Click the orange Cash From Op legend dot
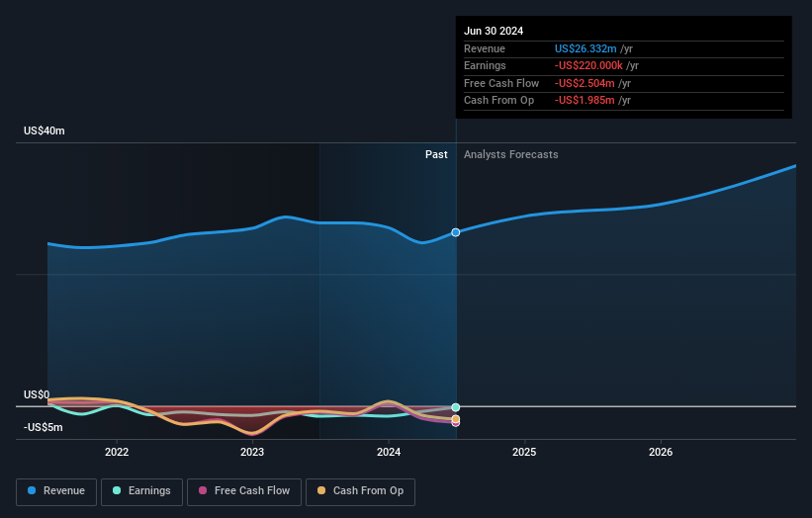The image size is (812, 518). pos(321,490)
